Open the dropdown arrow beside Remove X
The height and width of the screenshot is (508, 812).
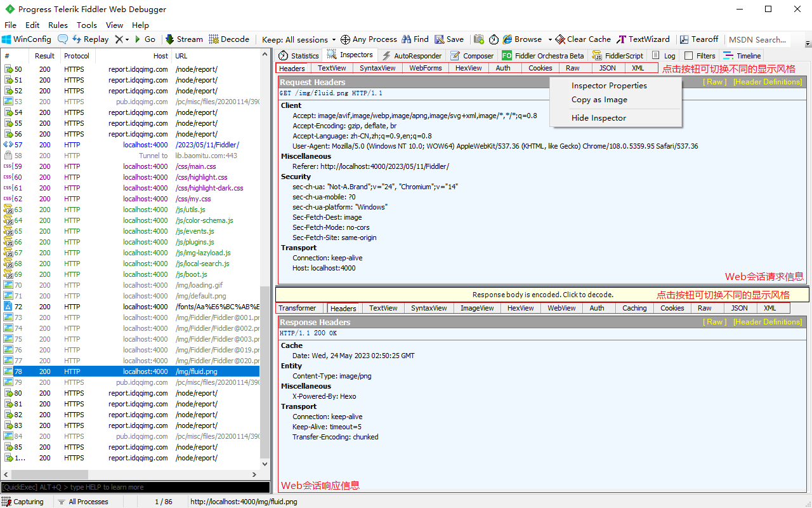[127, 39]
